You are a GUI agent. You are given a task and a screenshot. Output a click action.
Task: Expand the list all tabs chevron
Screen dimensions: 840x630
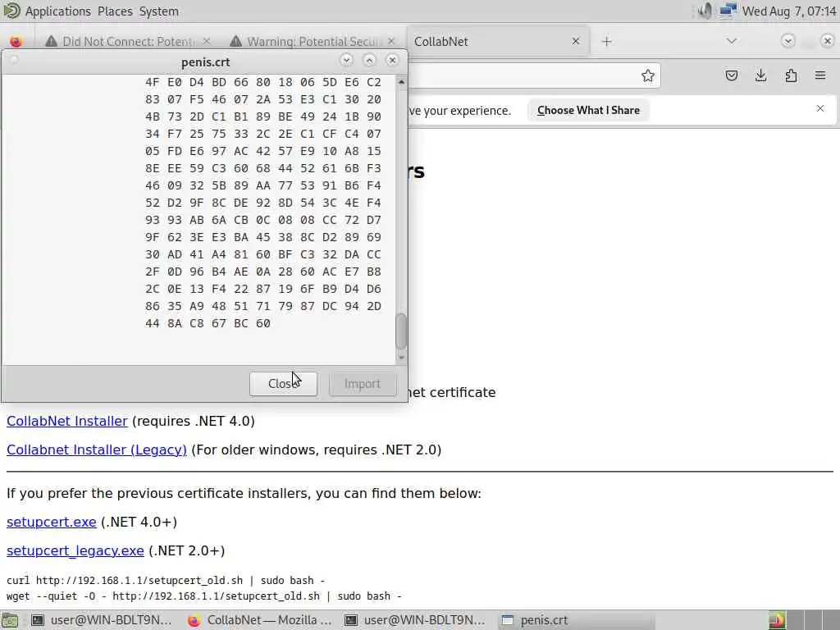click(731, 41)
